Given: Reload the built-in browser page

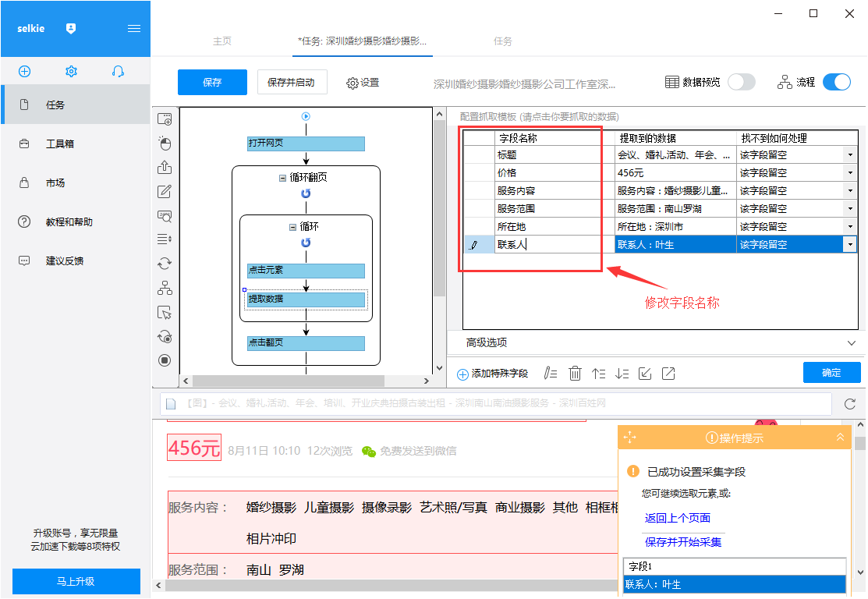Looking at the screenshot, I should coord(850,403).
